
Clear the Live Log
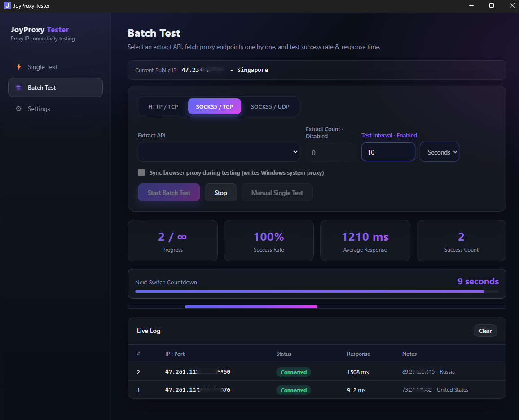coord(485,331)
